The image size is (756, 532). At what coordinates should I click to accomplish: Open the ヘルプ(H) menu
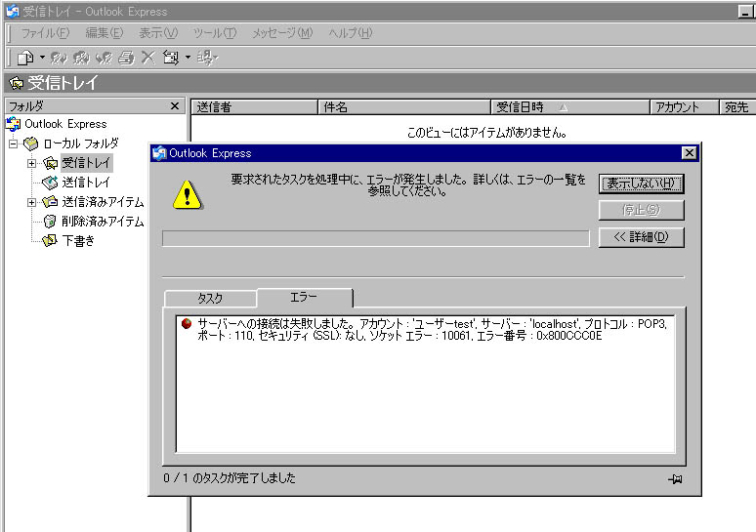(x=351, y=33)
